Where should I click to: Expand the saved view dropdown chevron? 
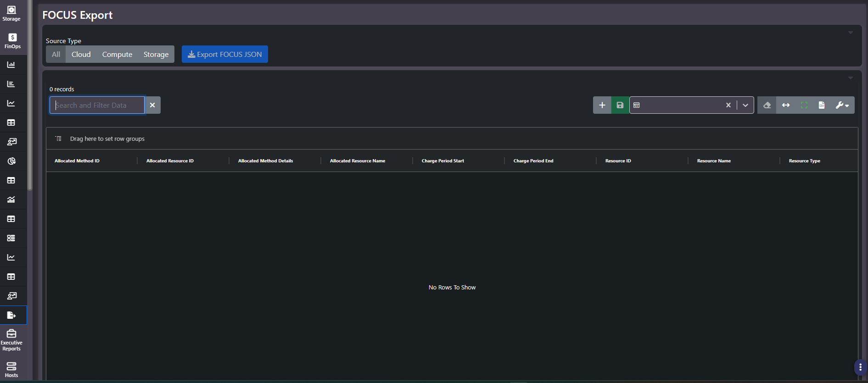(745, 105)
